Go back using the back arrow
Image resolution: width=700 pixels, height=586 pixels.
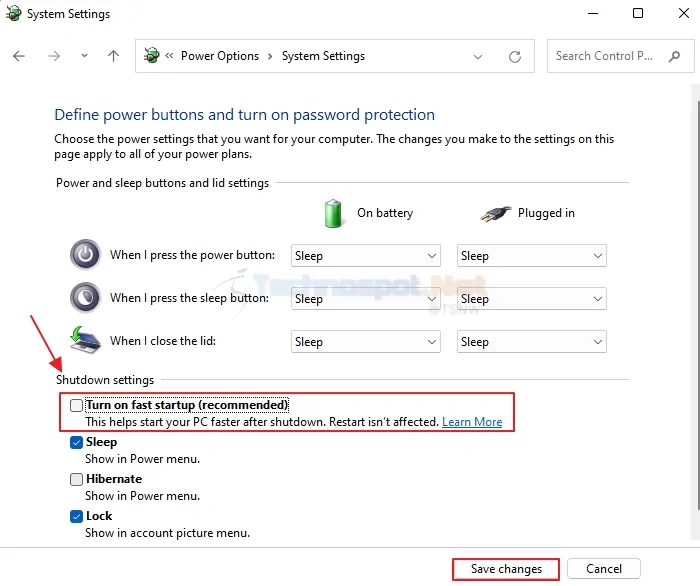19,56
